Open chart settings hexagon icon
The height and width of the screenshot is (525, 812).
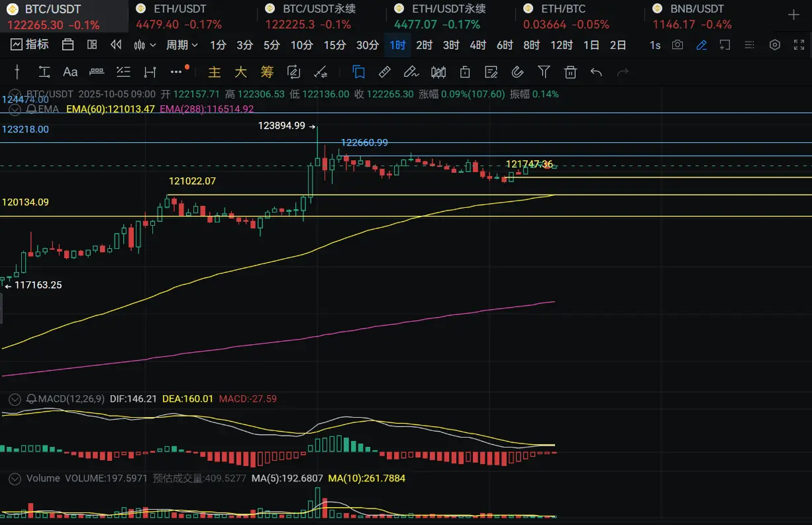[774, 45]
